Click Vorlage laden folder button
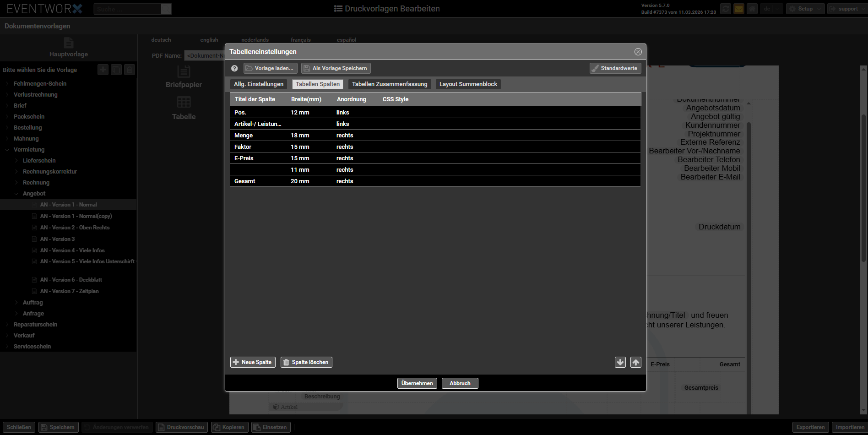 click(x=270, y=68)
